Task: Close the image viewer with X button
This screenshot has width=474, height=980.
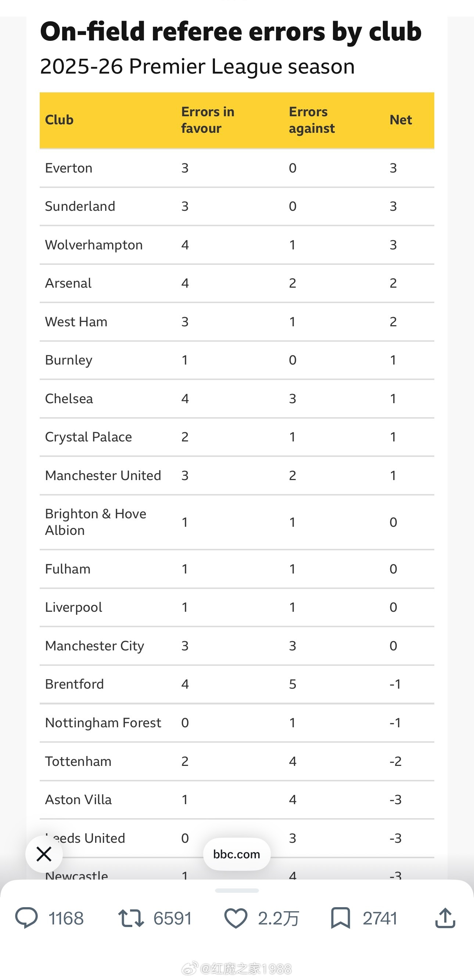Action: (x=44, y=854)
